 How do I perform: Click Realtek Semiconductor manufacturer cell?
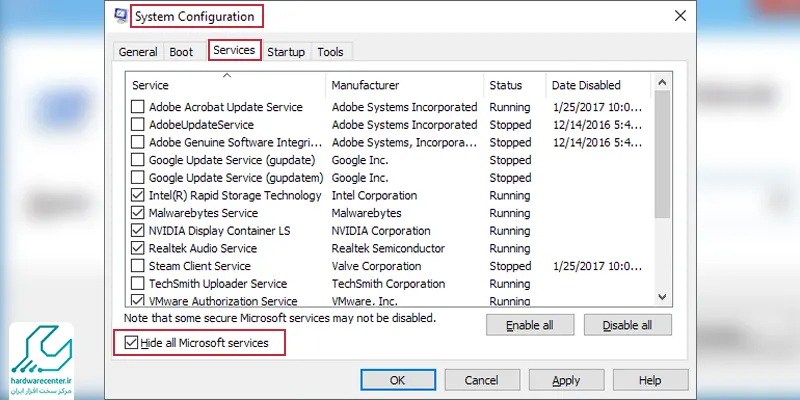click(x=388, y=248)
